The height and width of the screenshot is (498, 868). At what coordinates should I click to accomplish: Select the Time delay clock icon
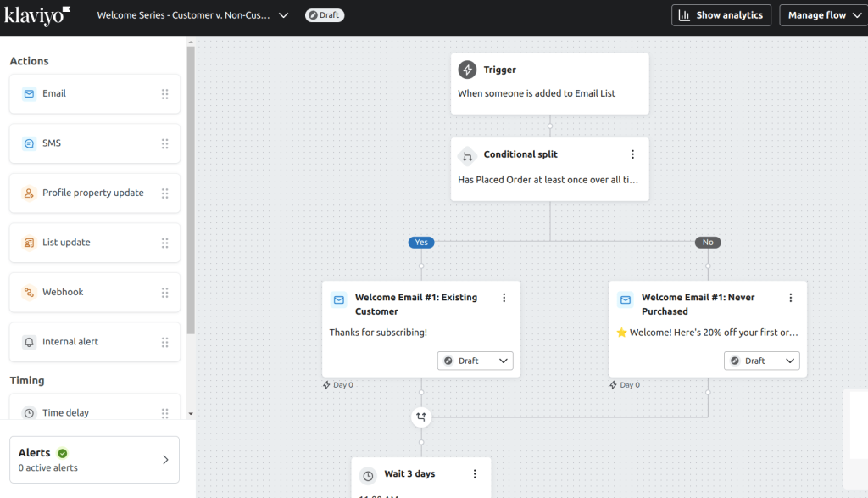point(29,412)
